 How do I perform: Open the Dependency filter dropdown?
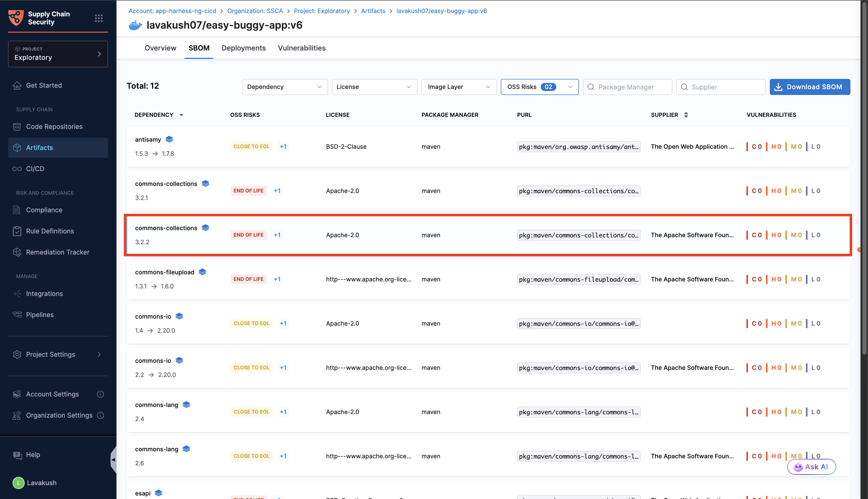(x=285, y=87)
